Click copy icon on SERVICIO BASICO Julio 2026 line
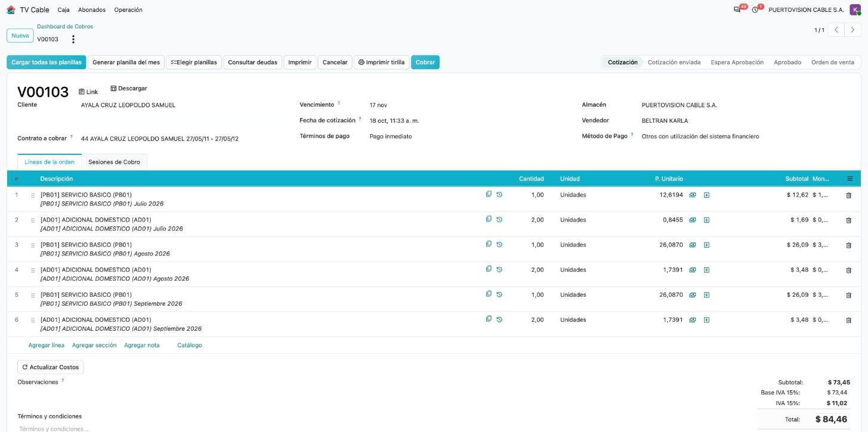 tap(489, 194)
